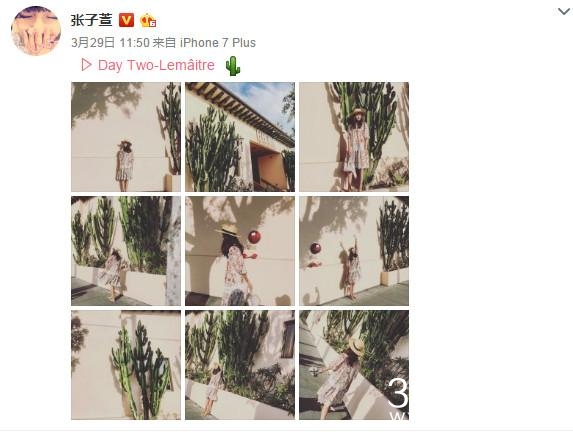The width and height of the screenshot is (573, 432).
Task: Open first photo of woman by wall
Action: coord(126,137)
